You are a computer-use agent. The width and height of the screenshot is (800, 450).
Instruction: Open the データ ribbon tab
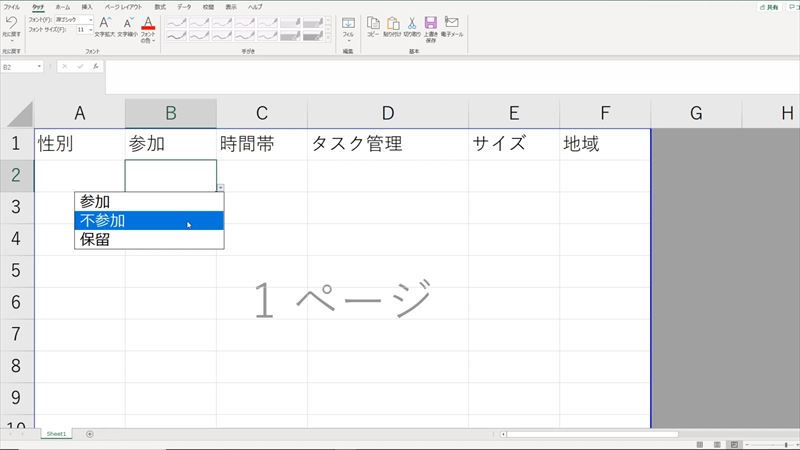click(x=184, y=6)
